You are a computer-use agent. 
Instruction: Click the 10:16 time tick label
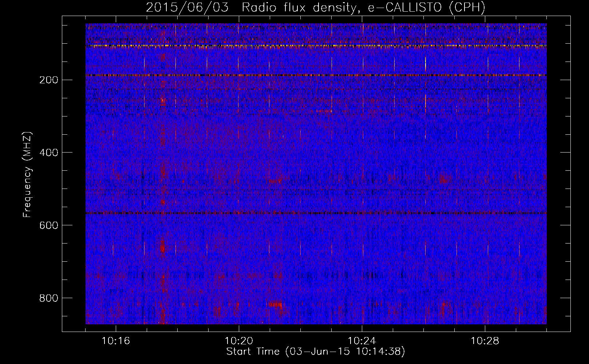(x=116, y=341)
